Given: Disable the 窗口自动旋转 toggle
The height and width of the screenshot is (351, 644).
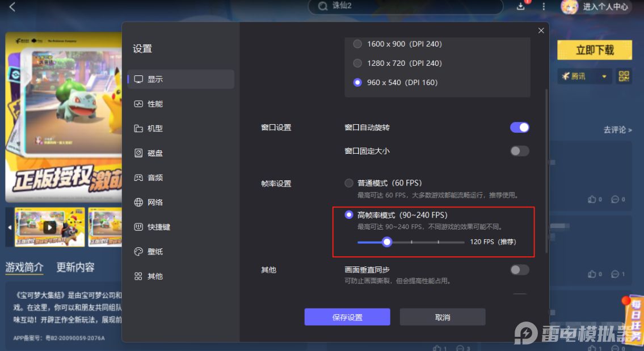Looking at the screenshot, I should tap(520, 127).
